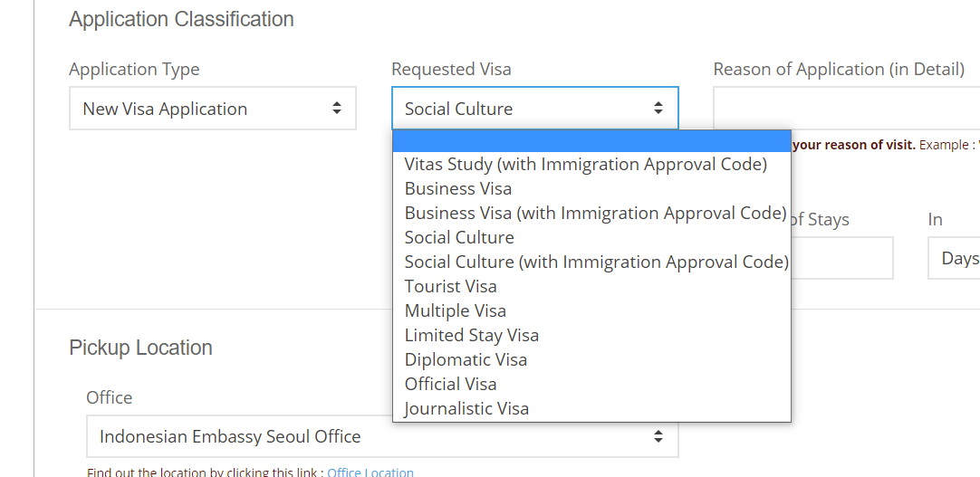Viewport: 980px width, 477px height.
Task: Select Diplomatic Visa option
Action: 466,360
